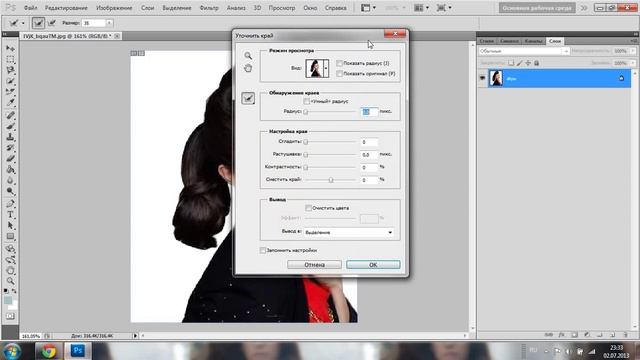Select the Path Selection tool
This screenshot has width=640, height=360.
pyautogui.click(x=10, y=225)
